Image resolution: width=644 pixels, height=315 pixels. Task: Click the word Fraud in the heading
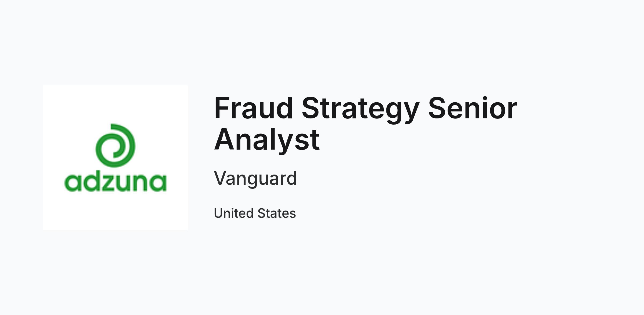click(x=253, y=108)
